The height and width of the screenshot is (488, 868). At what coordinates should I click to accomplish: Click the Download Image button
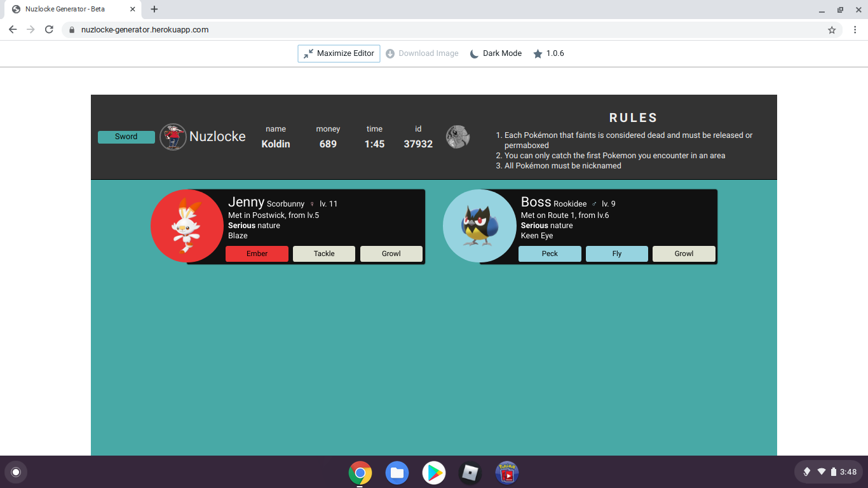click(422, 53)
